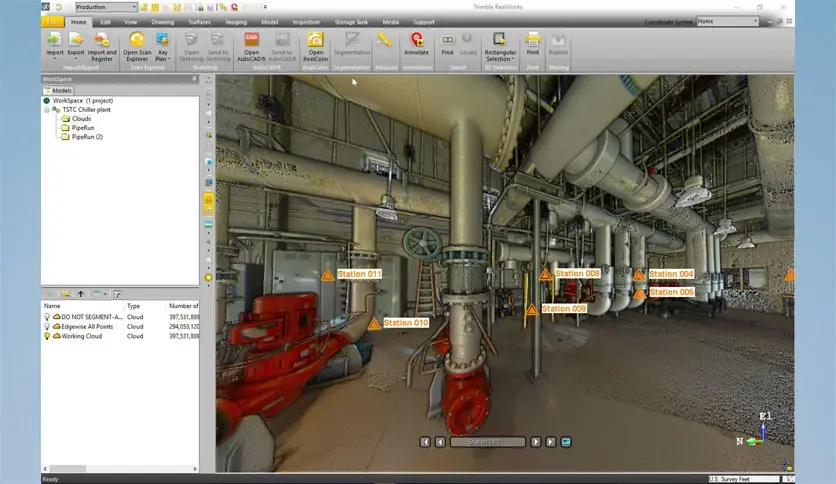Collapse the TSTC Chiller plant tree node

(x=46, y=110)
